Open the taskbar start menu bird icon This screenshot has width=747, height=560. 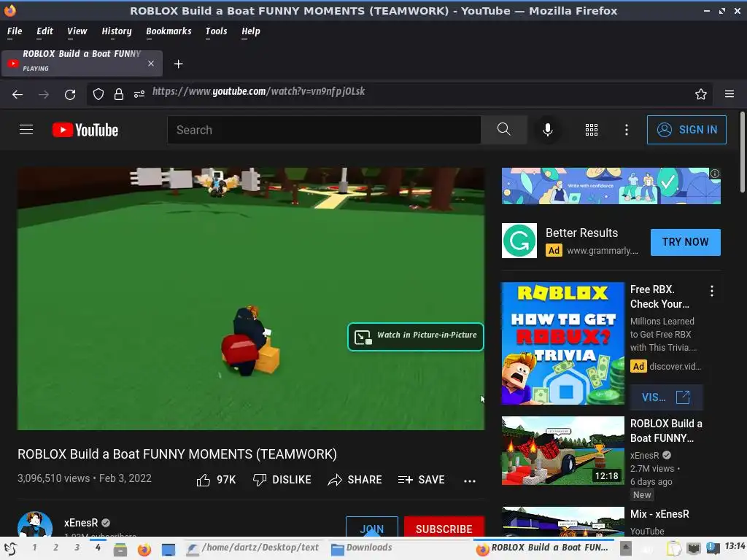(10, 550)
